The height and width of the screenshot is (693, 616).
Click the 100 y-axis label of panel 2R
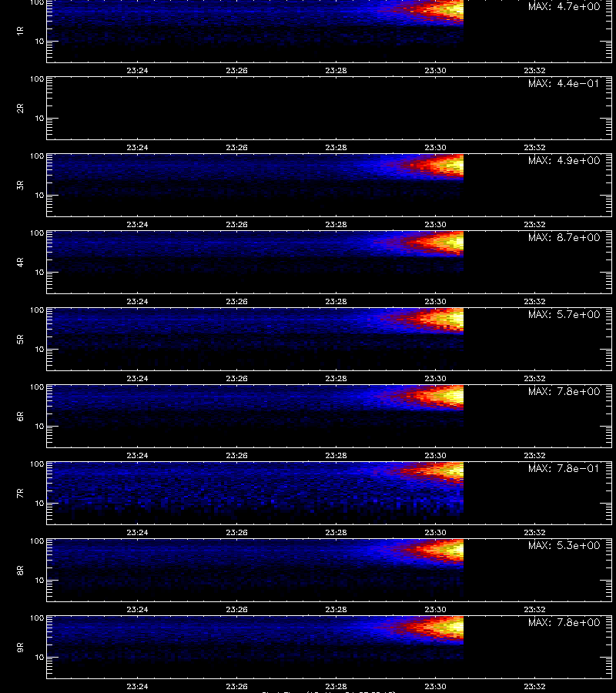(x=37, y=79)
